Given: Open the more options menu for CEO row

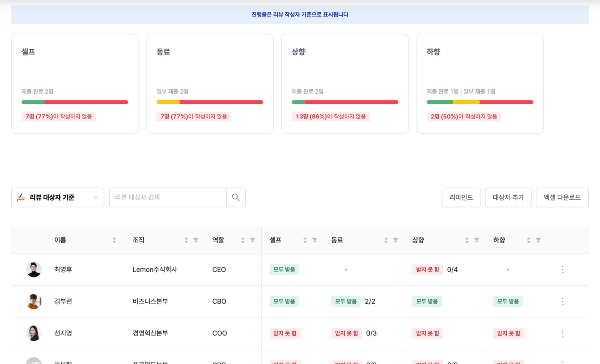Looking at the screenshot, I should [562, 269].
